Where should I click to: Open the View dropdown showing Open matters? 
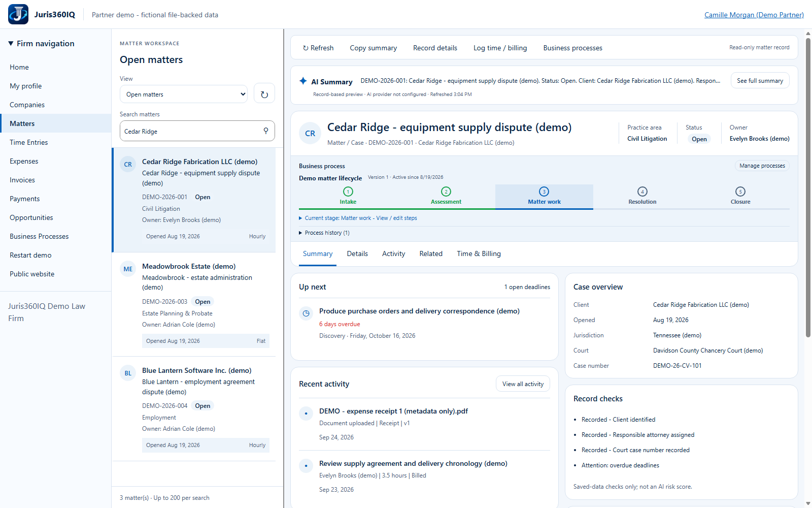pyautogui.click(x=184, y=94)
